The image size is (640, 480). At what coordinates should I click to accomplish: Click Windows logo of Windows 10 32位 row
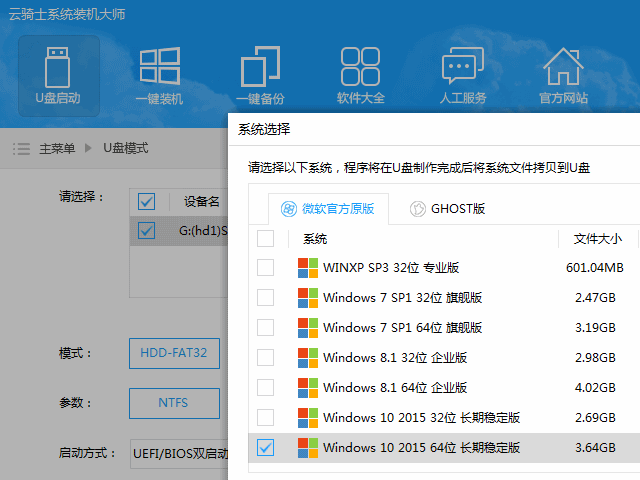(308, 418)
